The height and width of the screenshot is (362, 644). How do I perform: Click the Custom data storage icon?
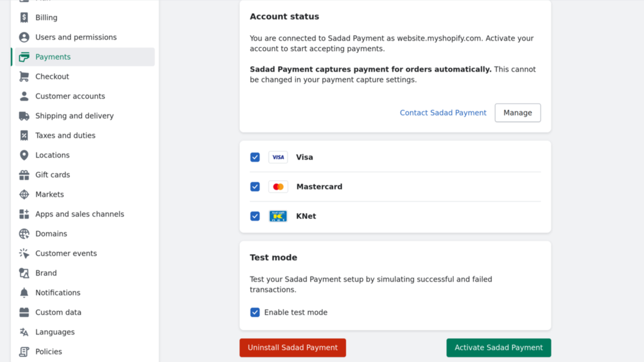(24, 312)
